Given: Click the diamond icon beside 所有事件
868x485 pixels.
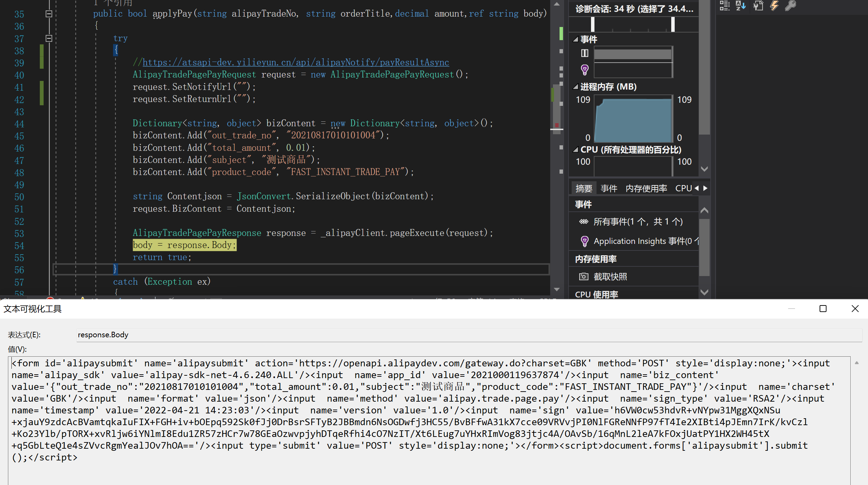Looking at the screenshot, I should pyautogui.click(x=583, y=221).
